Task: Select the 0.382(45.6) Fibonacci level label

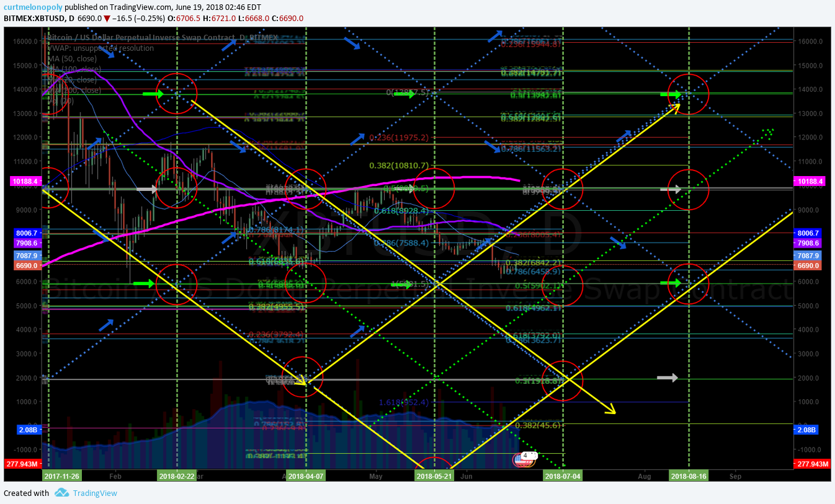Action: [538, 425]
